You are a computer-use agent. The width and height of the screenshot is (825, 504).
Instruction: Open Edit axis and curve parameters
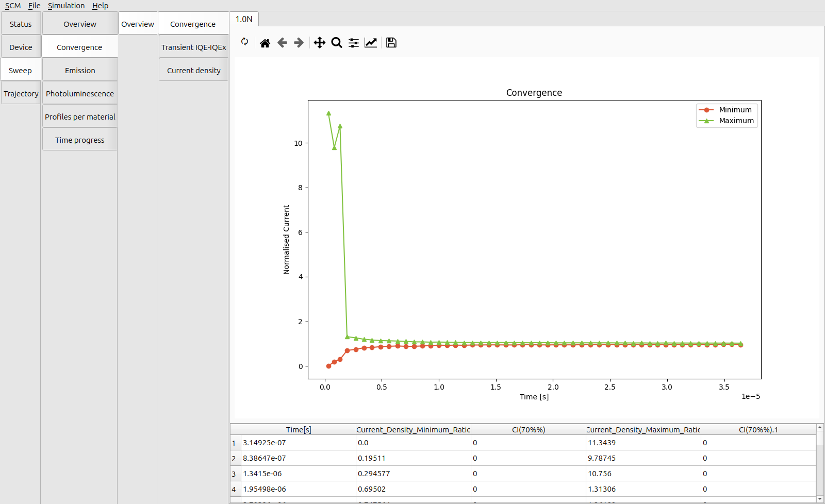click(x=371, y=43)
